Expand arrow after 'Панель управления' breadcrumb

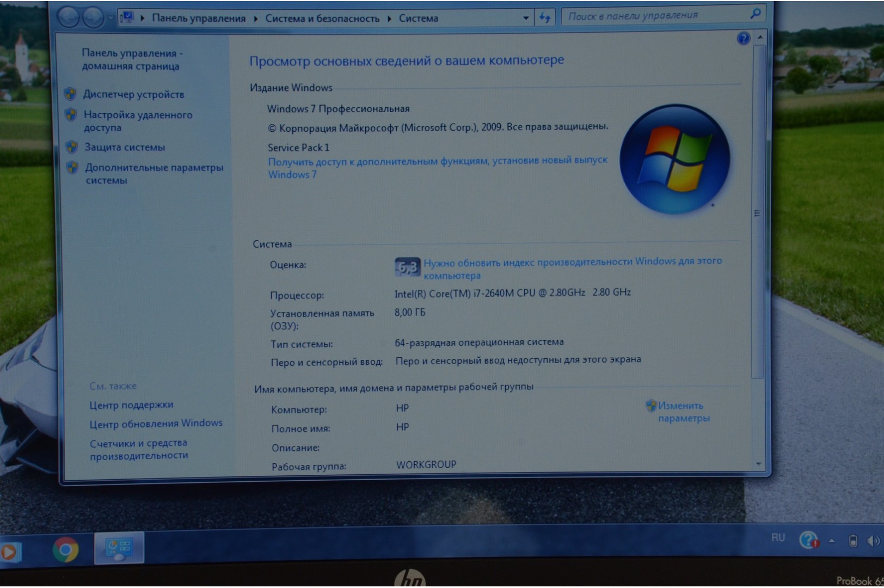click(x=255, y=19)
